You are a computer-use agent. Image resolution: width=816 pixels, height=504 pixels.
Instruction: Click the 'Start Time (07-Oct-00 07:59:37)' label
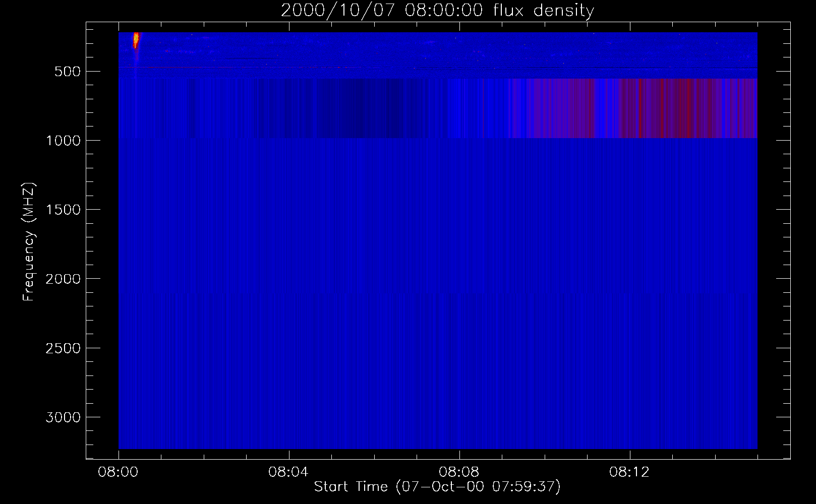point(437,487)
